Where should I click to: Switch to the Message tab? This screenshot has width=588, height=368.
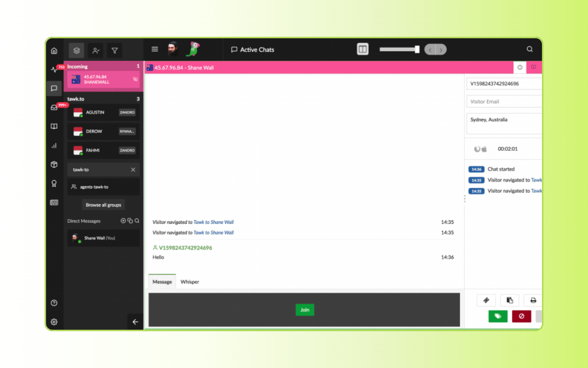[x=162, y=282]
